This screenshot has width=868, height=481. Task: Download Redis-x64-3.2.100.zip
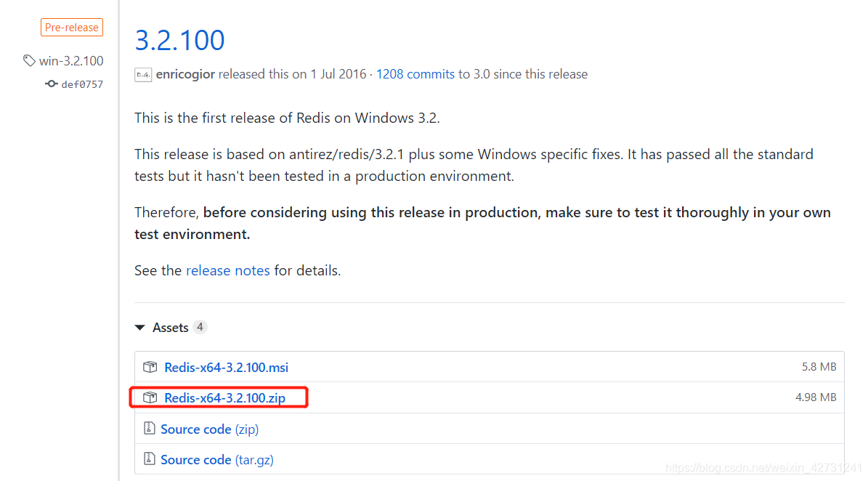pyautogui.click(x=225, y=397)
